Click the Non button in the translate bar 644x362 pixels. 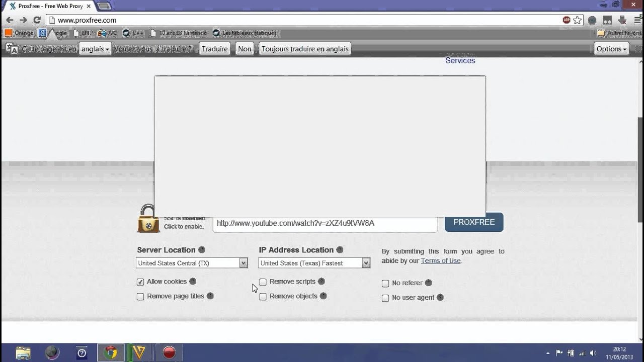click(245, 49)
